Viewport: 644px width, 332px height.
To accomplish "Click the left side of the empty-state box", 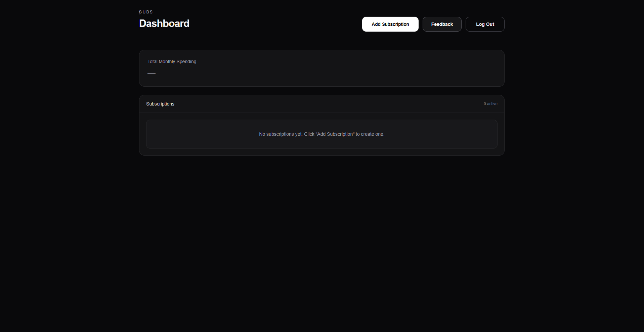I will [x=188, y=134].
